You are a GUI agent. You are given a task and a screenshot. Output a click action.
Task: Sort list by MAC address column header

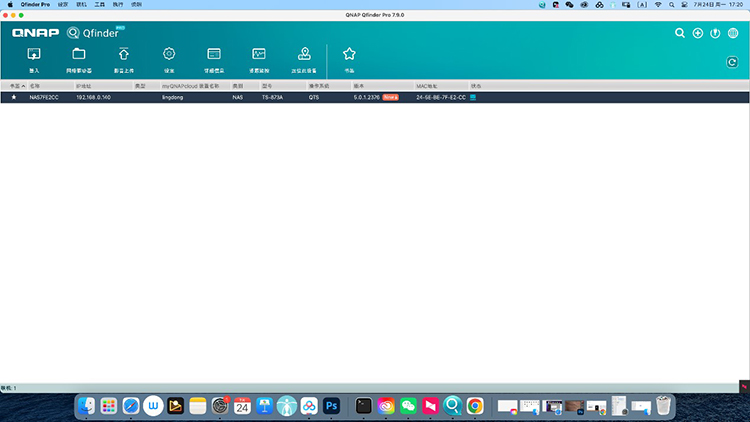point(430,86)
